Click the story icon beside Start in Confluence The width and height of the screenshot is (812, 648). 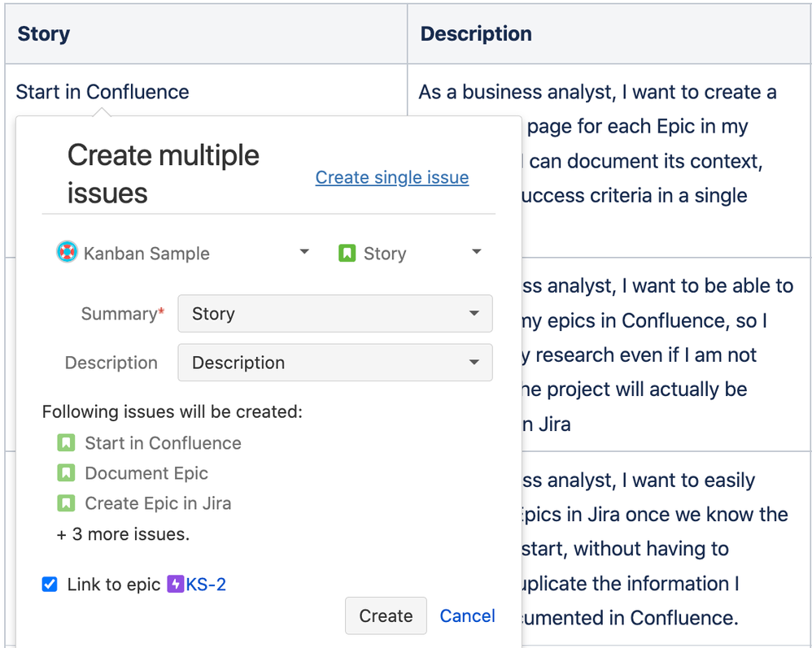[66, 443]
